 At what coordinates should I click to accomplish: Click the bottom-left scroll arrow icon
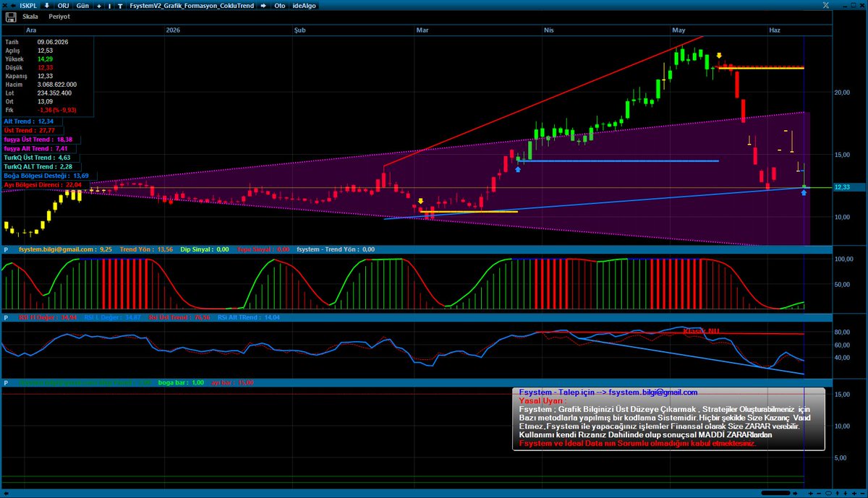coord(5,494)
